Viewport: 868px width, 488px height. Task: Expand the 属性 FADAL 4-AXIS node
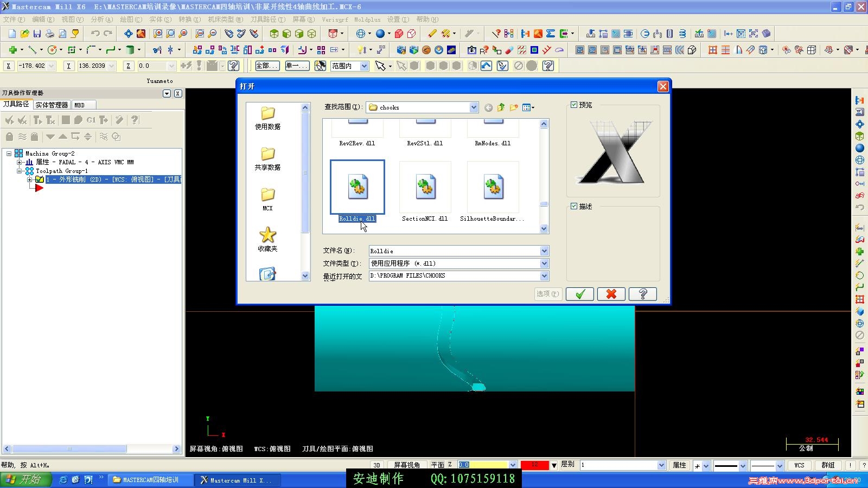click(x=19, y=162)
